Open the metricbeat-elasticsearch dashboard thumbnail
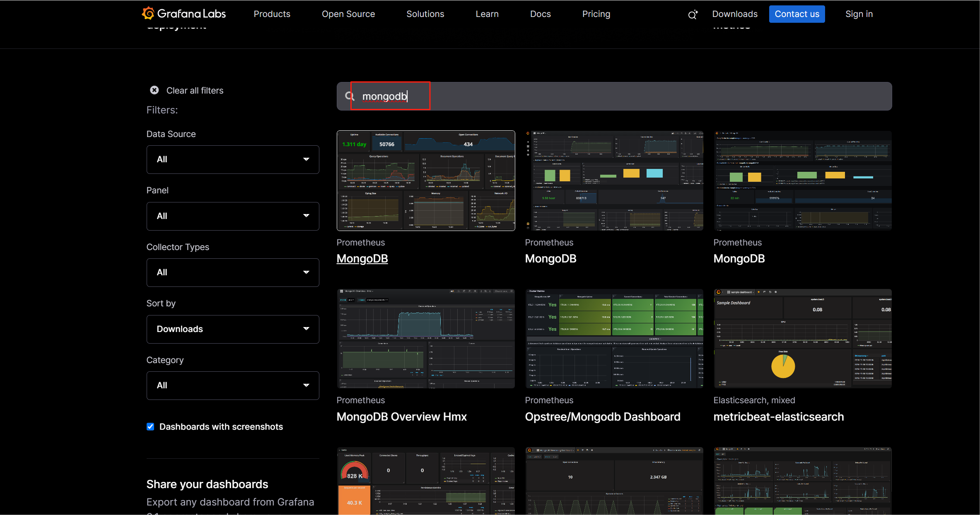 802,338
